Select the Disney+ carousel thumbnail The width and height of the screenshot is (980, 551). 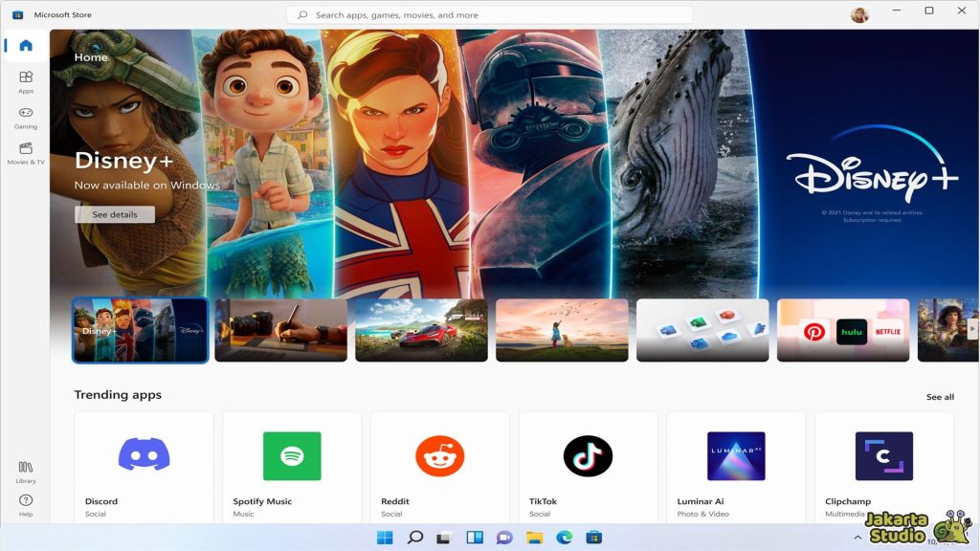pyautogui.click(x=140, y=330)
